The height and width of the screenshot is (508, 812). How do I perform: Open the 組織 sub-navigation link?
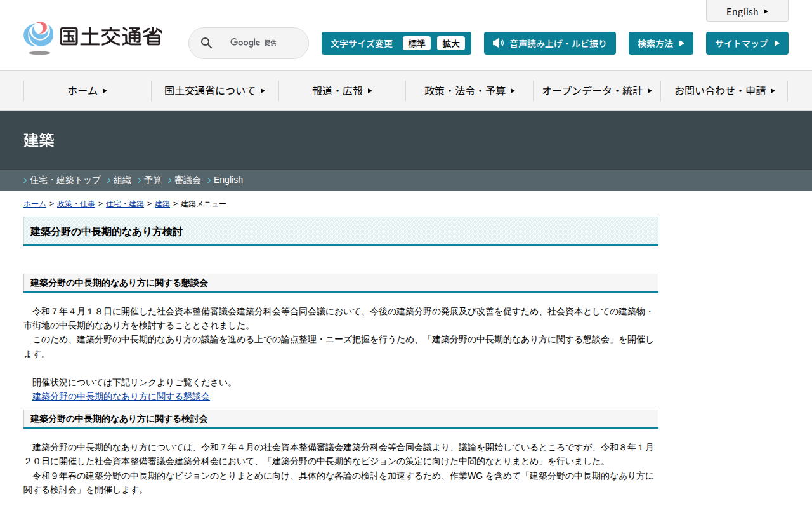point(122,180)
